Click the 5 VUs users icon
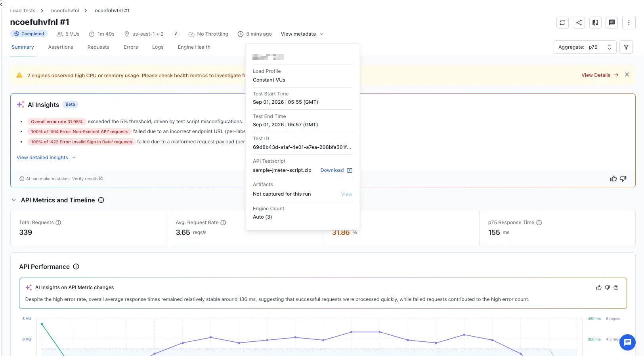The height and width of the screenshot is (356, 644). click(60, 34)
